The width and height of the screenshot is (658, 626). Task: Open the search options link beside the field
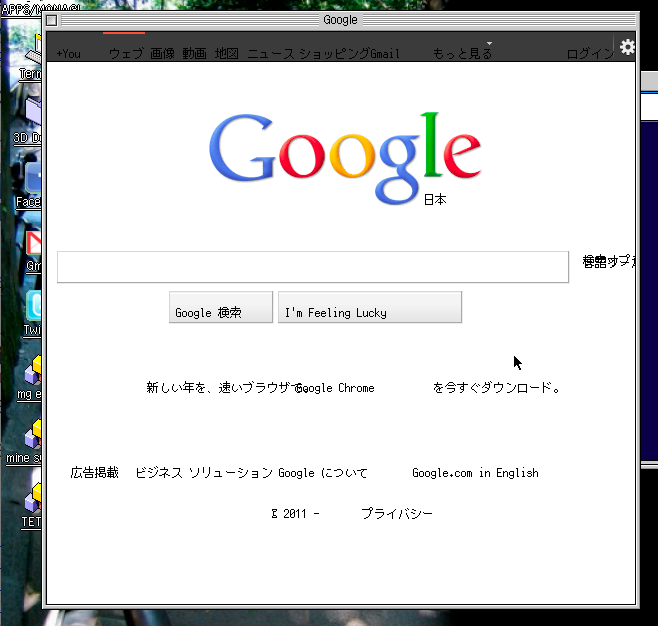(608, 261)
